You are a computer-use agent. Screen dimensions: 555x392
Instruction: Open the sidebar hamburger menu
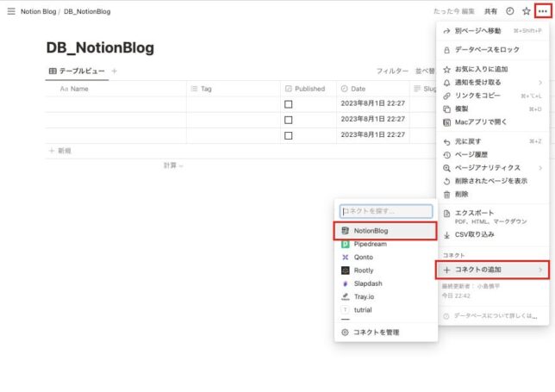(11, 11)
